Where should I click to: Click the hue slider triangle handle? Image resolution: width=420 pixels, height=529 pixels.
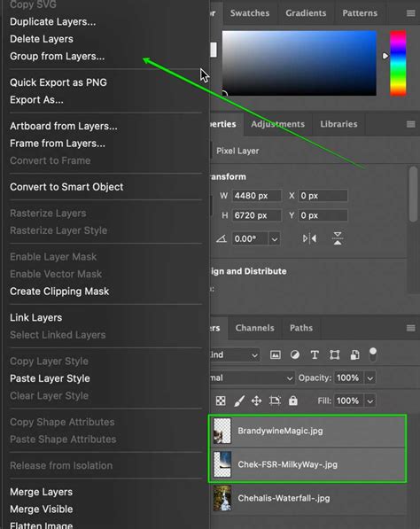pos(385,56)
